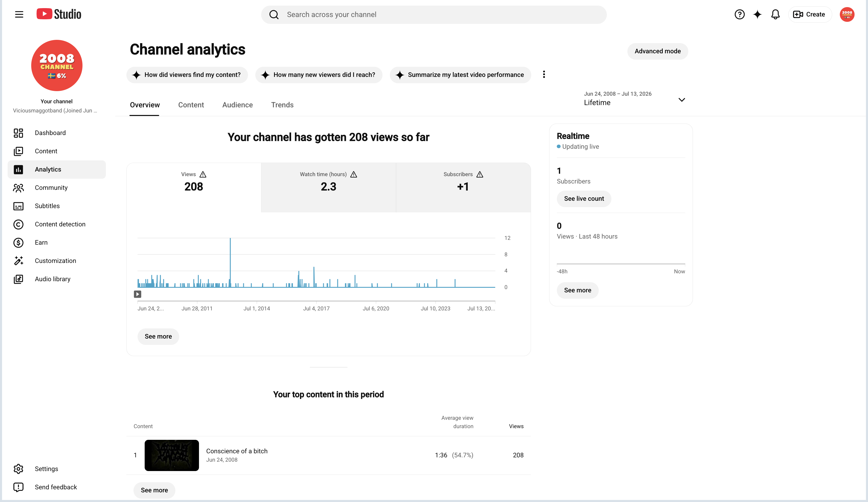Click the 1:36 average duration value
868x502 pixels.
(441, 455)
